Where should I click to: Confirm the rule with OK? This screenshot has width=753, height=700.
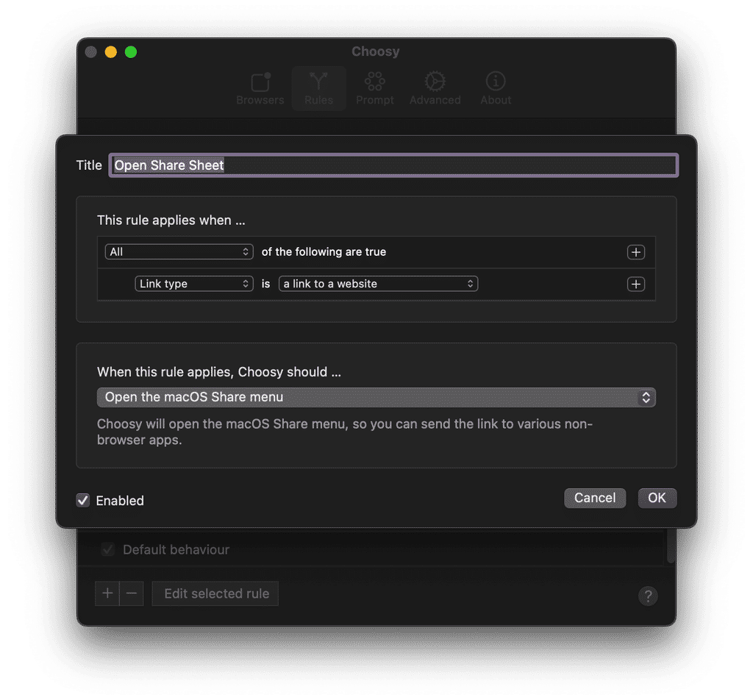coord(657,498)
